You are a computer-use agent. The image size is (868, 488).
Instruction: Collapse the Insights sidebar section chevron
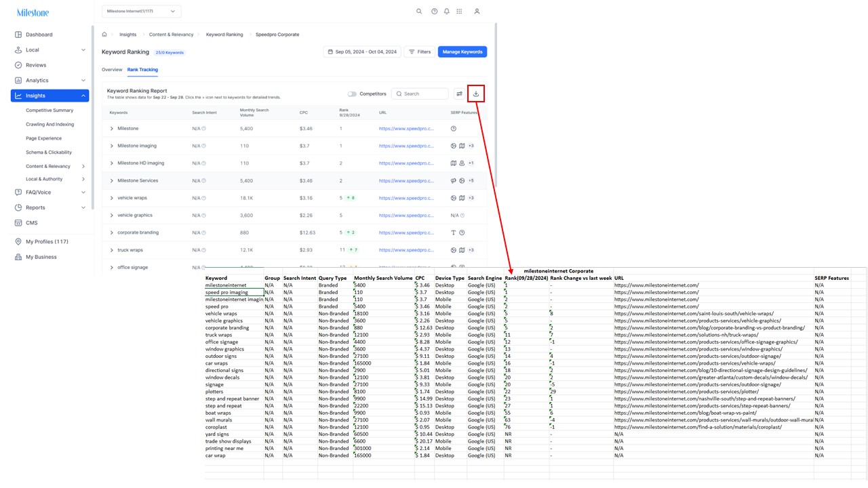(x=83, y=96)
